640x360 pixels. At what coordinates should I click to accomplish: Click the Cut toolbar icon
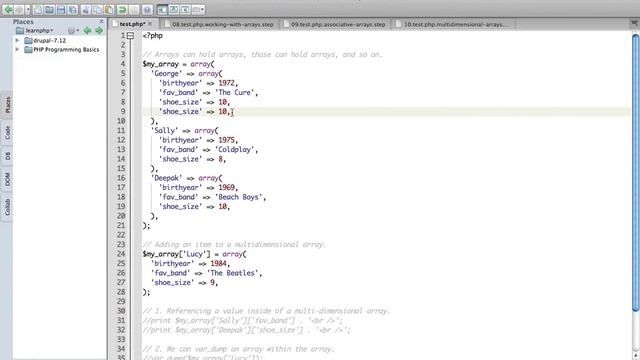86,9
